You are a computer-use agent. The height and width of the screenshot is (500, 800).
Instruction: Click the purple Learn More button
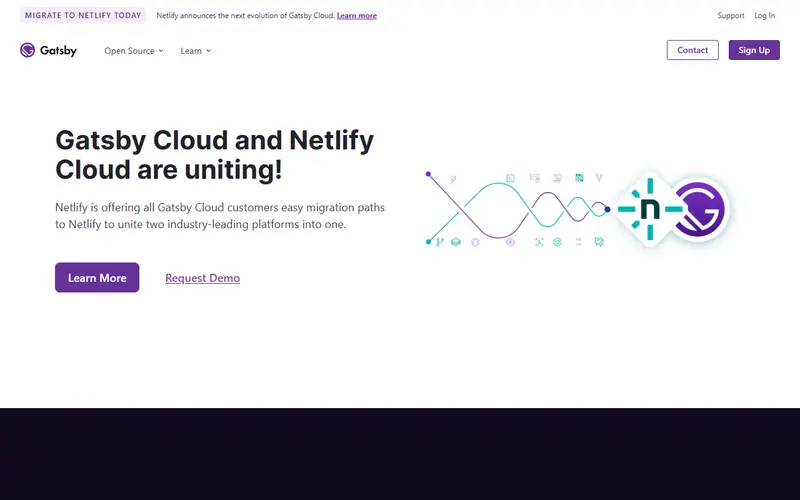click(97, 278)
